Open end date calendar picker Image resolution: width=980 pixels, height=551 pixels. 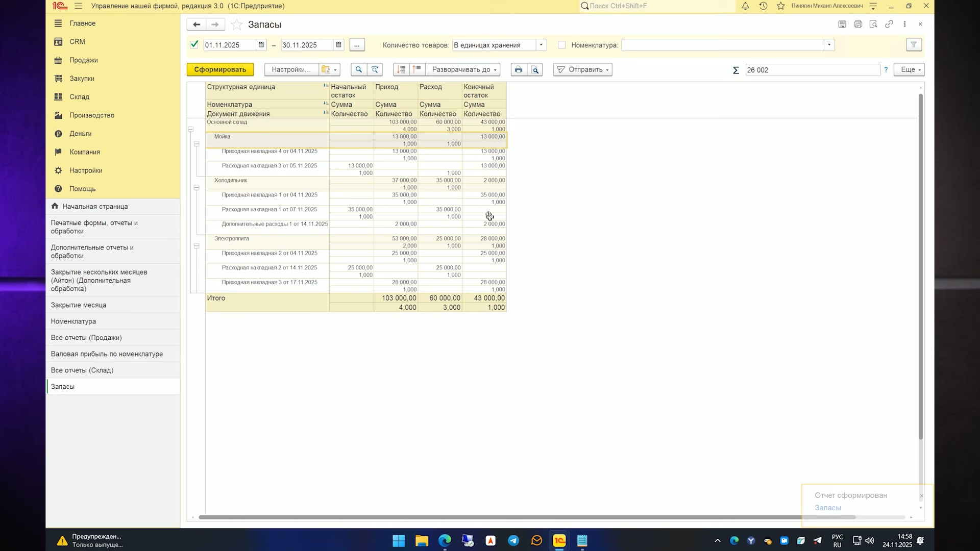(338, 45)
